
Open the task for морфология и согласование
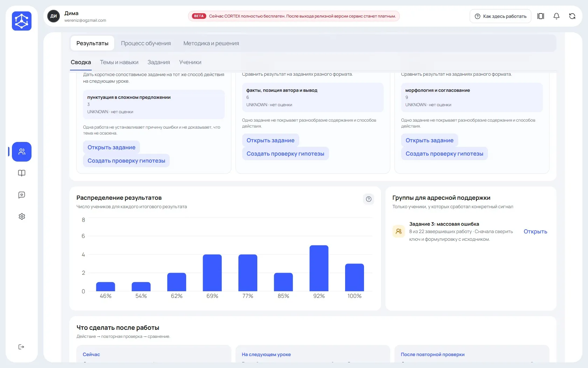tap(429, 140)
